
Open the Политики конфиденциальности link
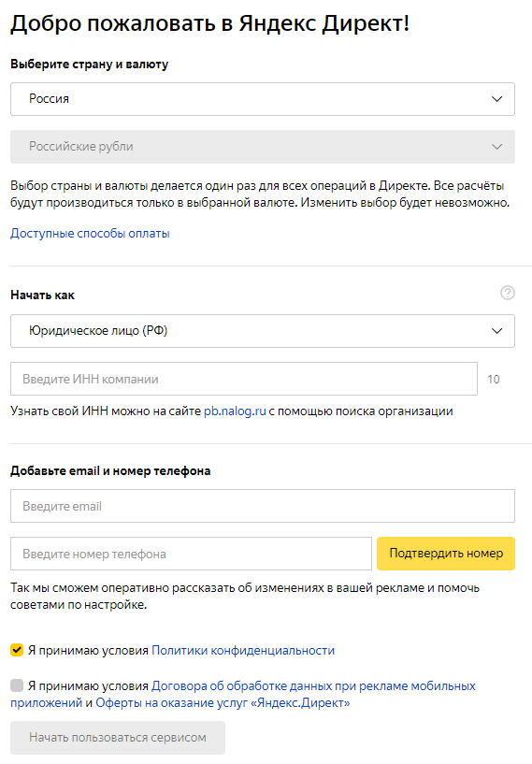243,651
